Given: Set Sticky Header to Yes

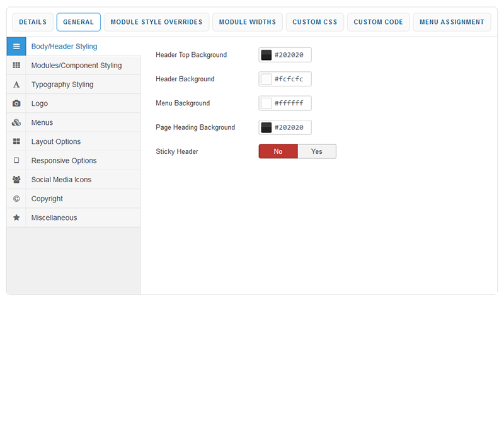Looking at the screenshot, I should click(x=316, y=151).
